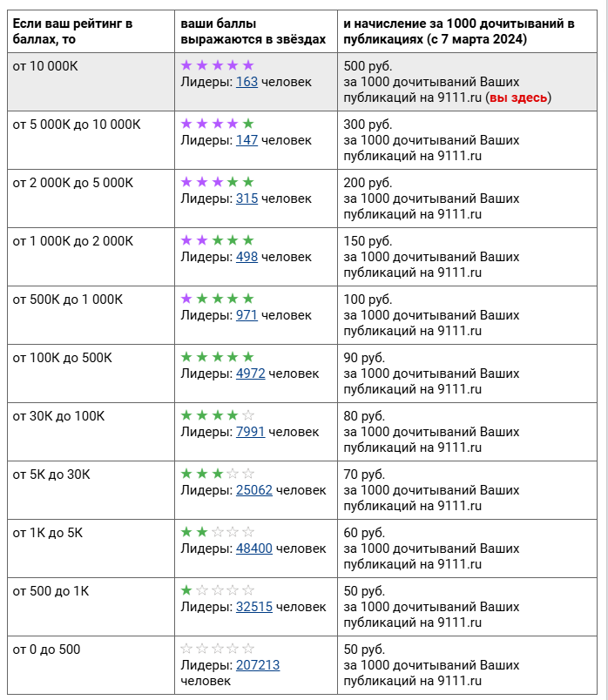Open the 163 leaders link
608x700 pixels.
click(x=247, y=82)
